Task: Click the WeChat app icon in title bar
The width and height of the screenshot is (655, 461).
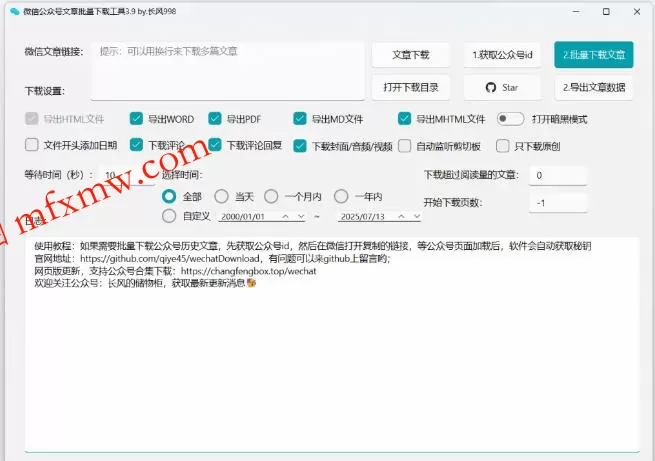Action: click(15, 12)
